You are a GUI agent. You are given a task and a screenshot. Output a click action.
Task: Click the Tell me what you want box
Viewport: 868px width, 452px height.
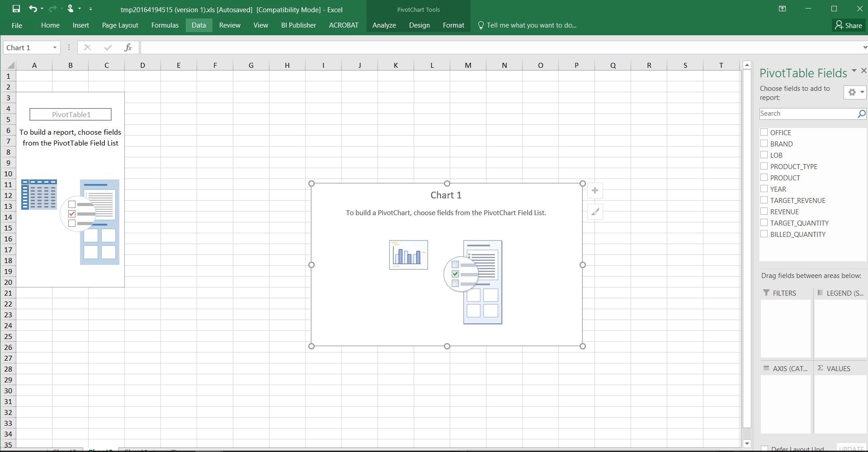[531, 25]
